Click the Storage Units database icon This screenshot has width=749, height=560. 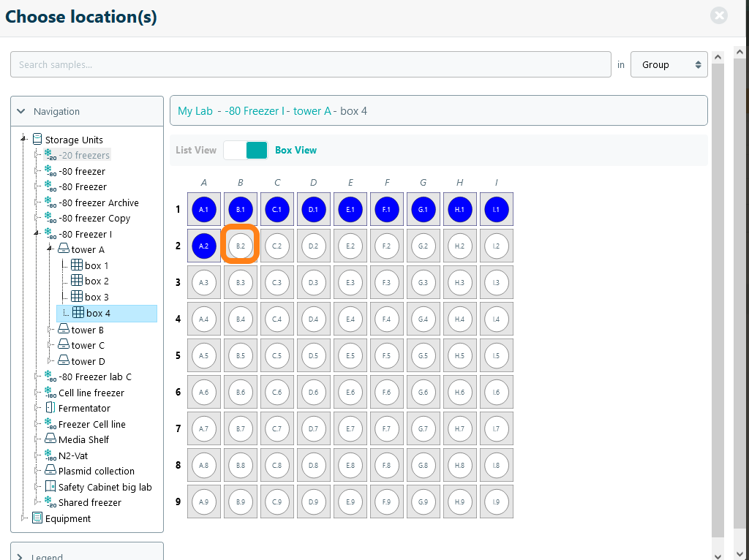click(37, 139)
